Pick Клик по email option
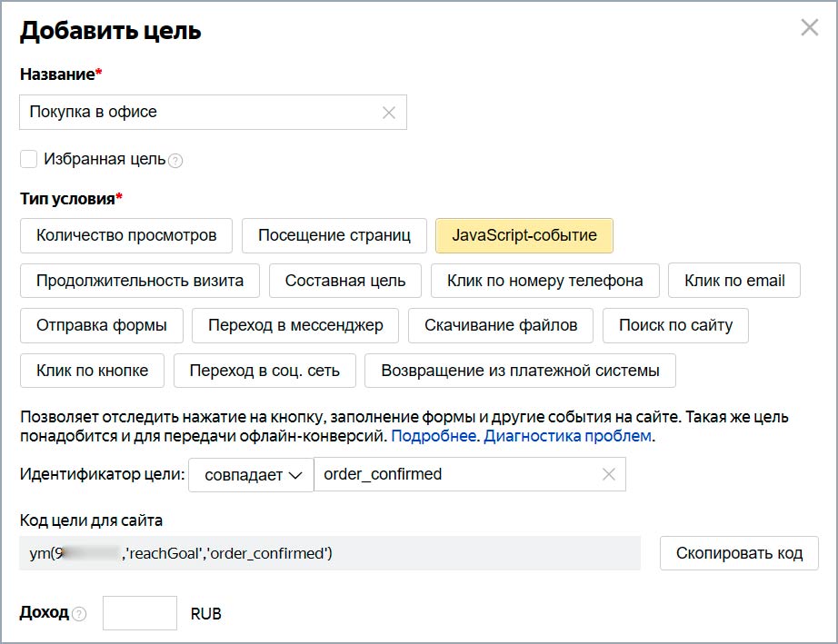 (x=734, y=281)
